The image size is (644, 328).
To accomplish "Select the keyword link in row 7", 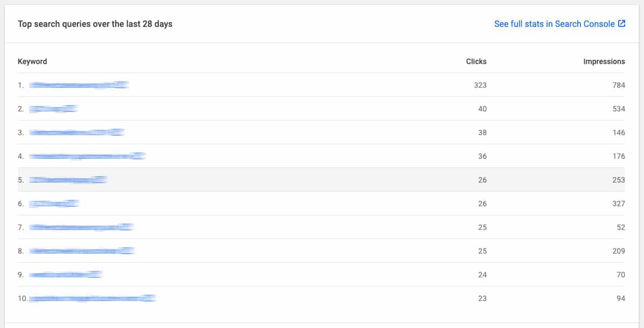I will click(81, 227).
